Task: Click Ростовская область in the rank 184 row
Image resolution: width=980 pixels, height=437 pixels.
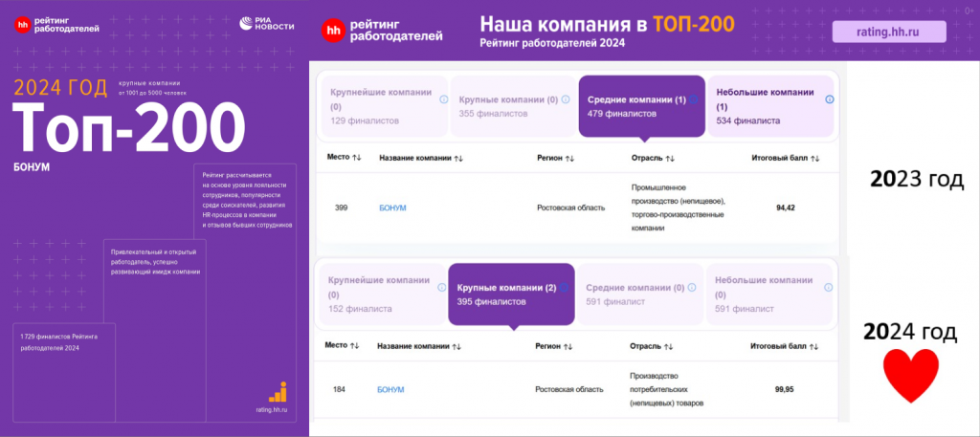Action: tap(568, 389)
